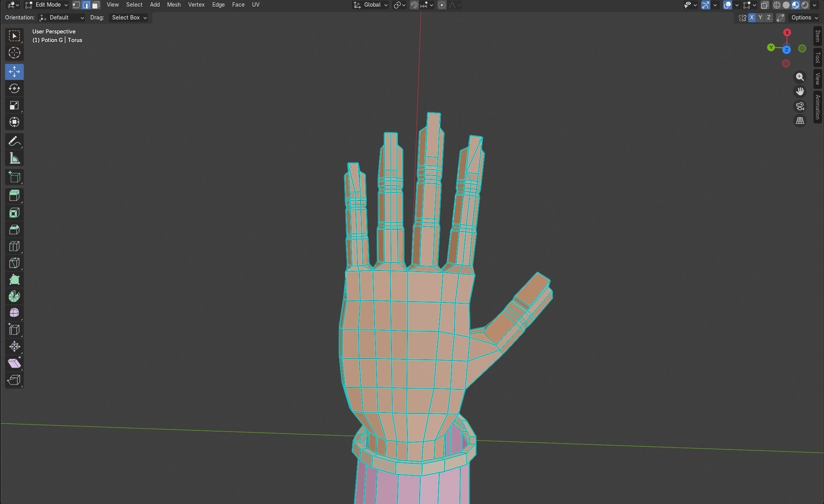Select the Extrude Region tool

[14, 196]
